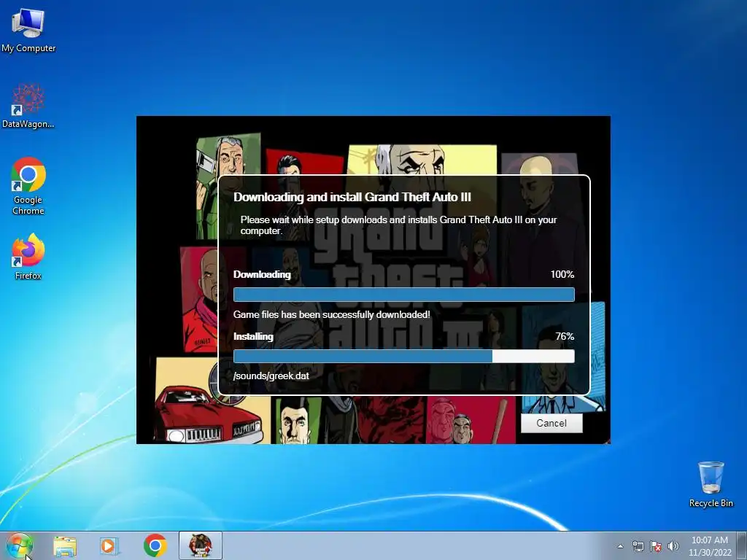
Task: Click the volume speaker tray icon
Action: 673,546
